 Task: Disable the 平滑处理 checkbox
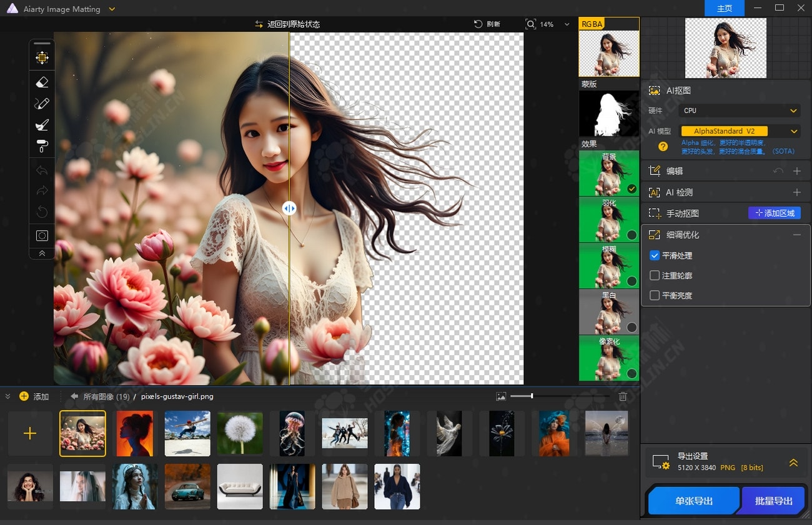coord(655,256)
